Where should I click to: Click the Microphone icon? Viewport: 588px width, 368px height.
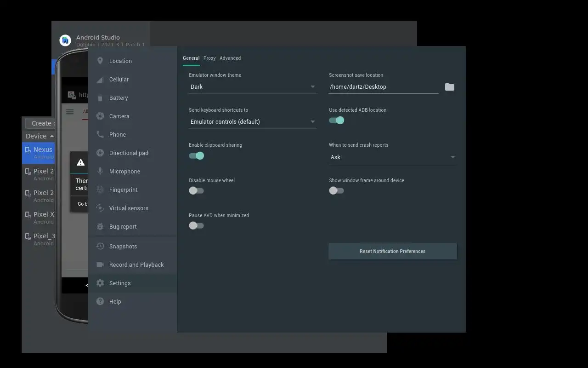[100, 171]
